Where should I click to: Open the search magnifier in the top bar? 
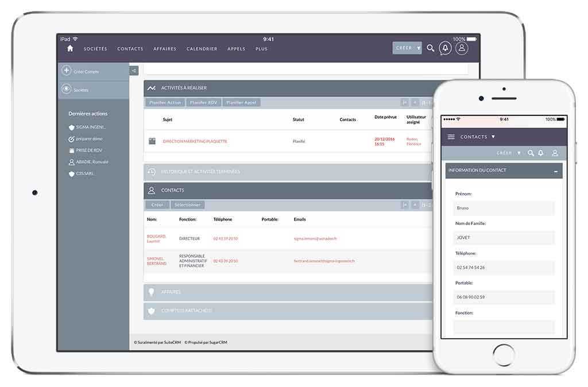(x=431, y=48)
